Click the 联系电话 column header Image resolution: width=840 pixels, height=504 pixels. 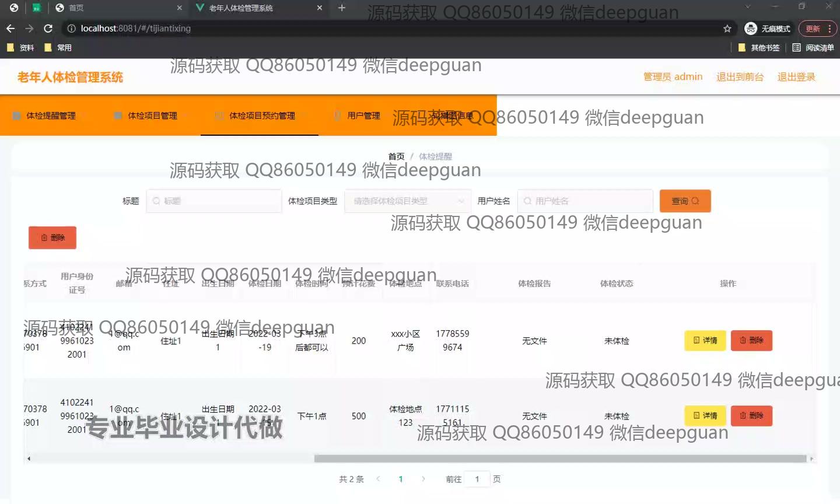452,283
